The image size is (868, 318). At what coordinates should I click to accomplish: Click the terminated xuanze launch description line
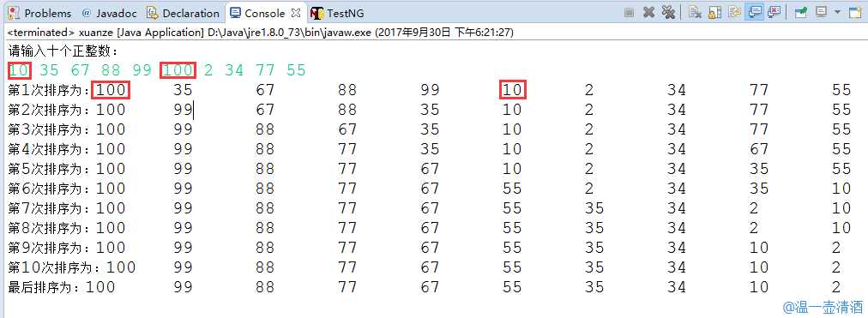[x=261, y=33]
